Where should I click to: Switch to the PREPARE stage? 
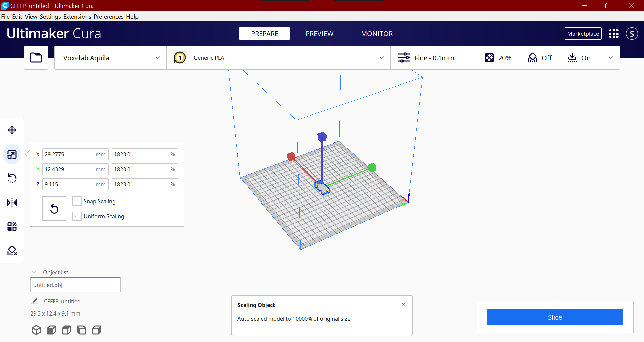click(265, 34)
